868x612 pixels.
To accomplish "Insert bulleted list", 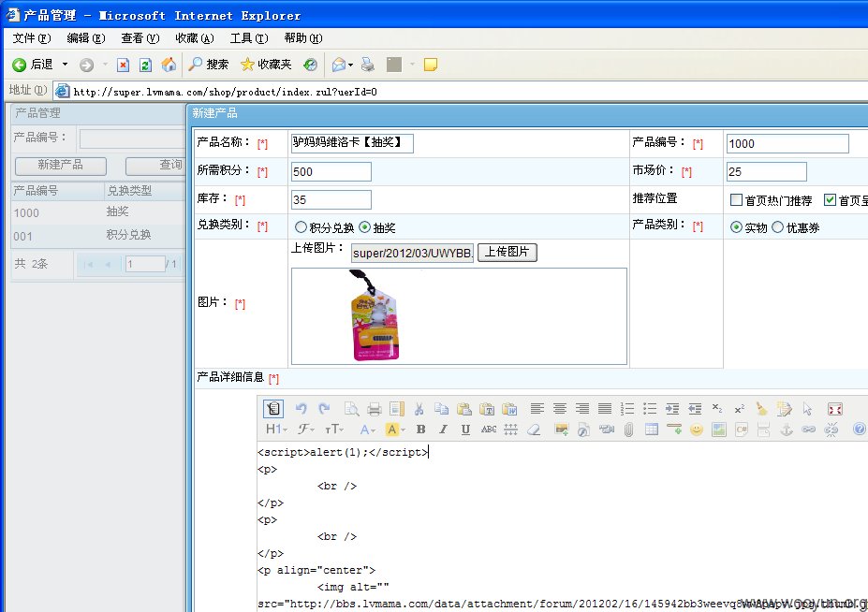I will point(650,409).
